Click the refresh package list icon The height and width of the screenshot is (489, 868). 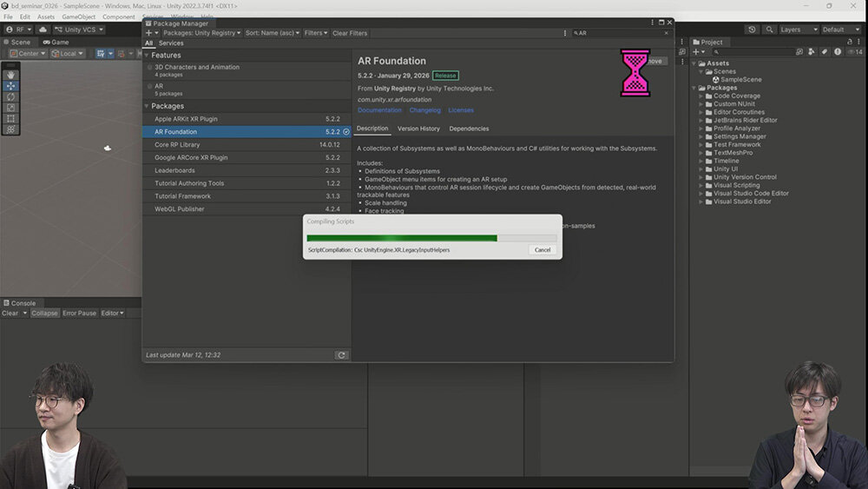[341, 355]
